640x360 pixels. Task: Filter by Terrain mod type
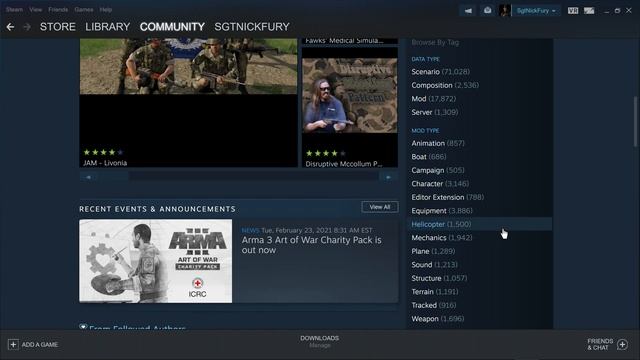coord(435,291)
